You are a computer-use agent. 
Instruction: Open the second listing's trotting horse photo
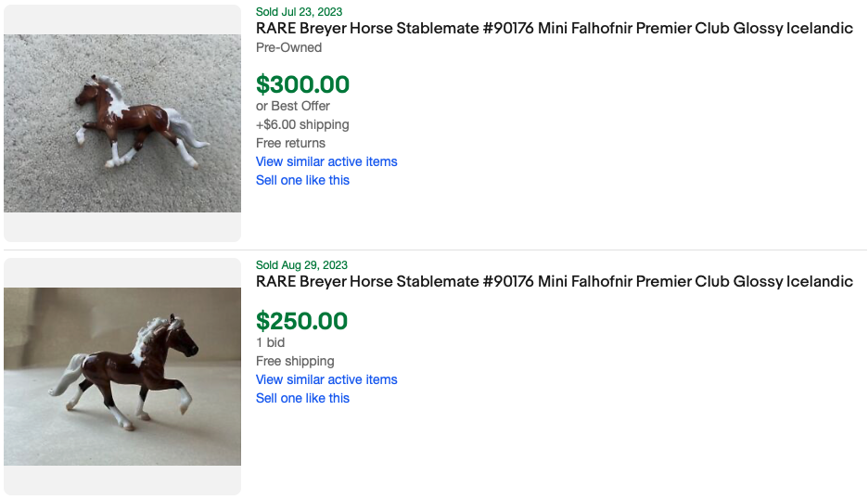121,376
